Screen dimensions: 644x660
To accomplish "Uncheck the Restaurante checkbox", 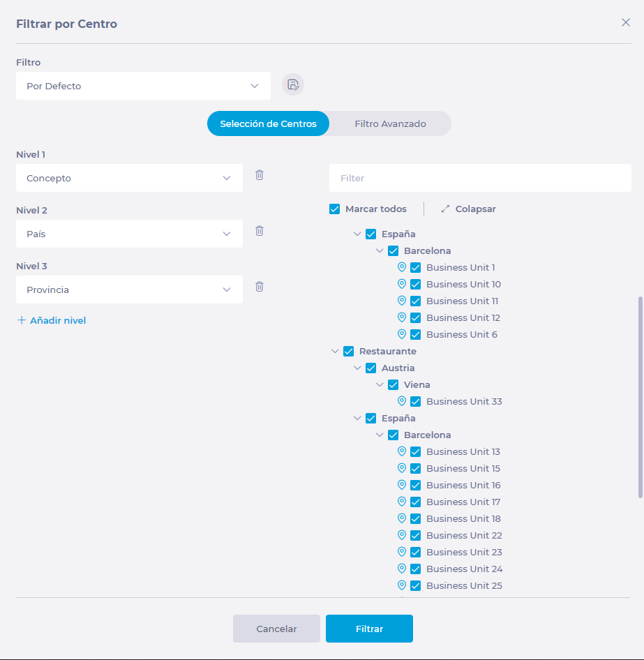I will point(349,352).
